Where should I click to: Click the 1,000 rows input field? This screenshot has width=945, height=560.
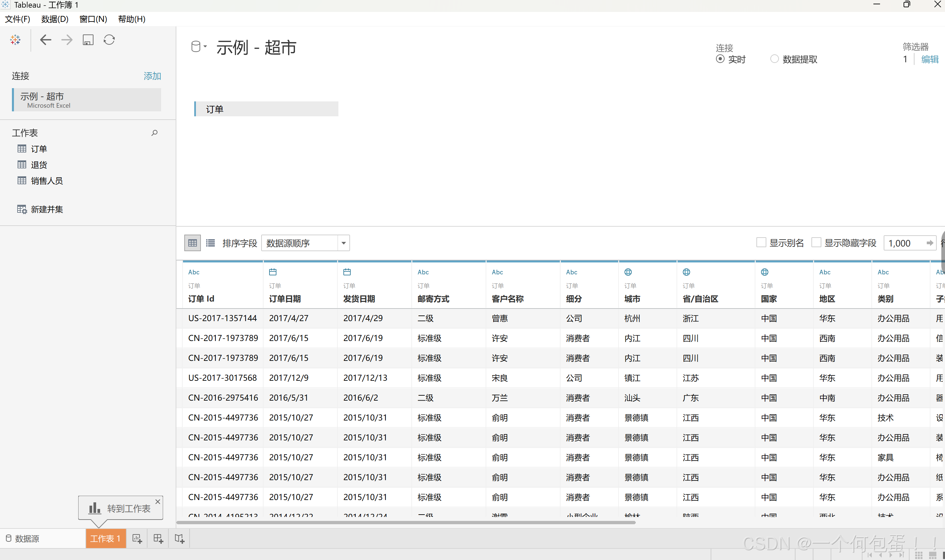pos(903,243)
